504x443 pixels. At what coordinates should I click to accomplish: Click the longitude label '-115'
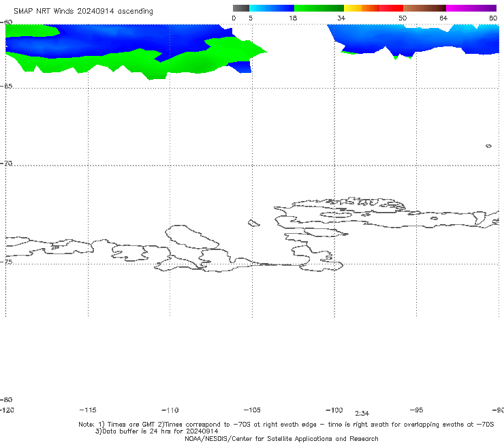coord(88,410)
